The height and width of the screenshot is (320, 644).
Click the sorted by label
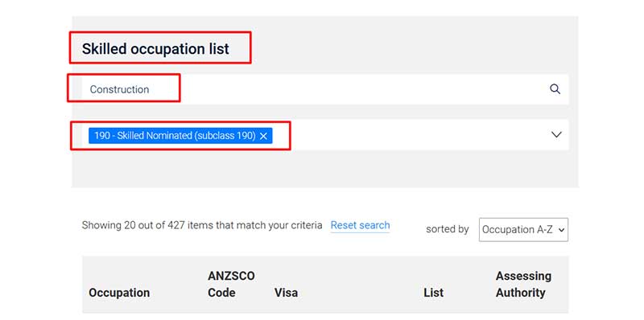[x=448, y=229]
